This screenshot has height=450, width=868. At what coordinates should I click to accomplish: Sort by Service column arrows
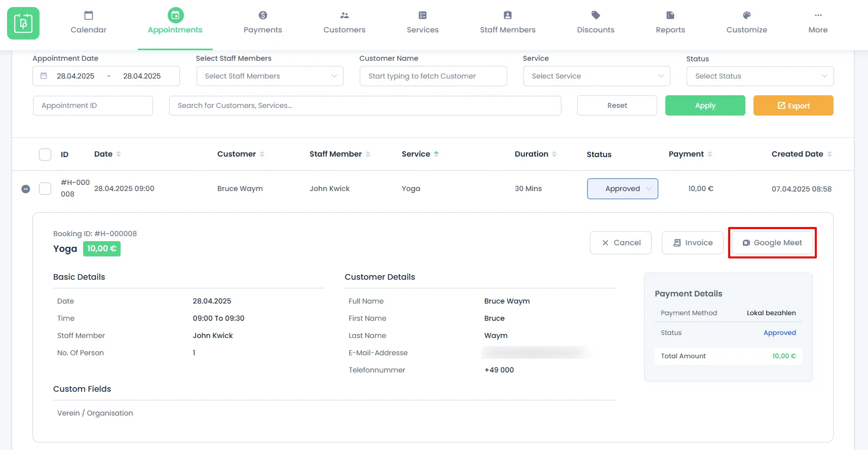pos(436,154)
